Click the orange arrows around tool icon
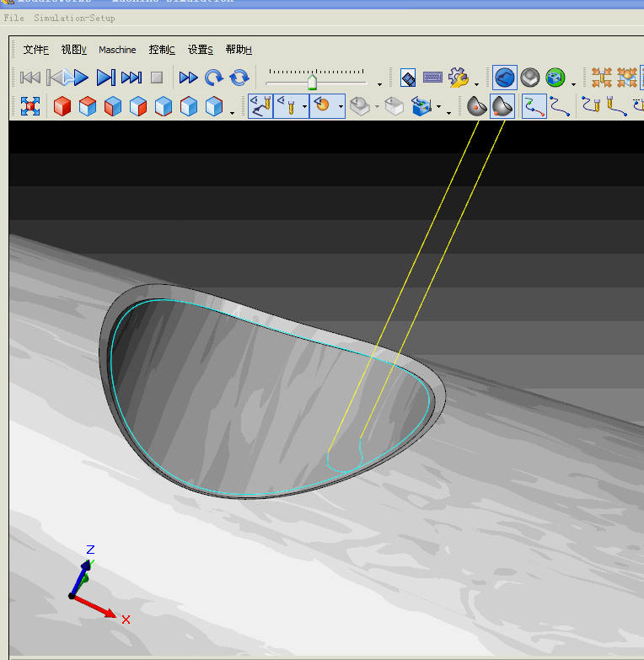The image size is (644, 660). point(602,78)
